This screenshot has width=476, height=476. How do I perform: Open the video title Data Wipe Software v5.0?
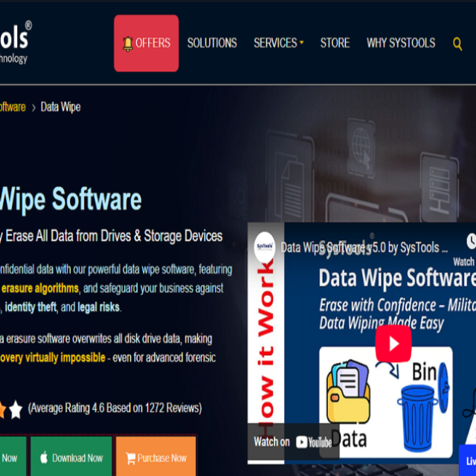[x=364, y=247]
